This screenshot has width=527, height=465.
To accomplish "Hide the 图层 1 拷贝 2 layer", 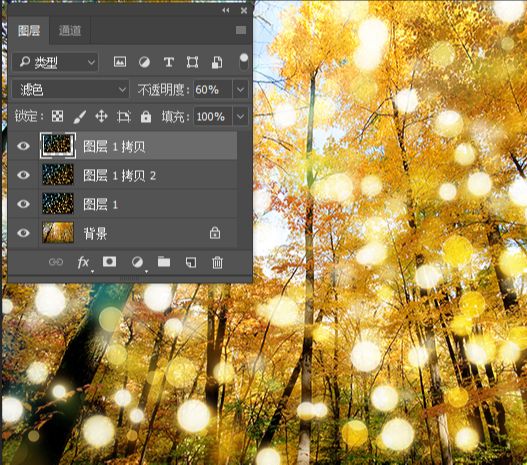I will pyautogui.click(x=23, y=175).
